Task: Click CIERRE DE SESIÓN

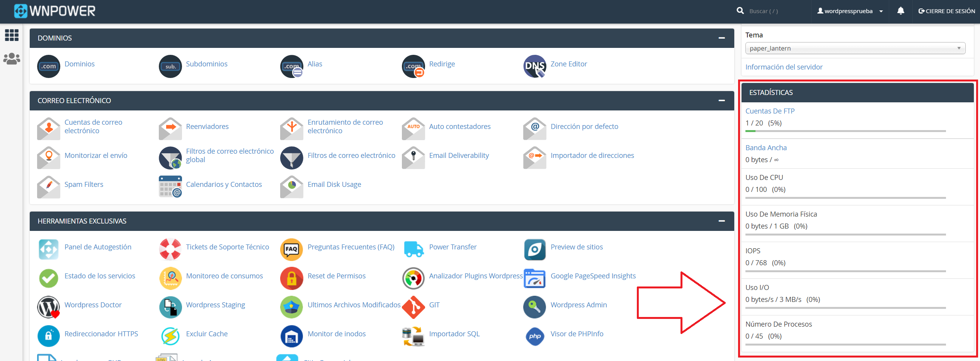Action: tap(946, 11)
